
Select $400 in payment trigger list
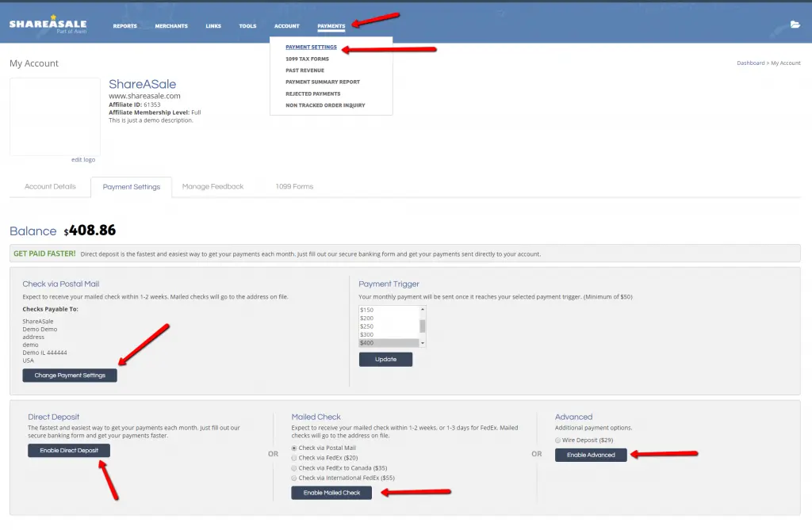(389, 342)
